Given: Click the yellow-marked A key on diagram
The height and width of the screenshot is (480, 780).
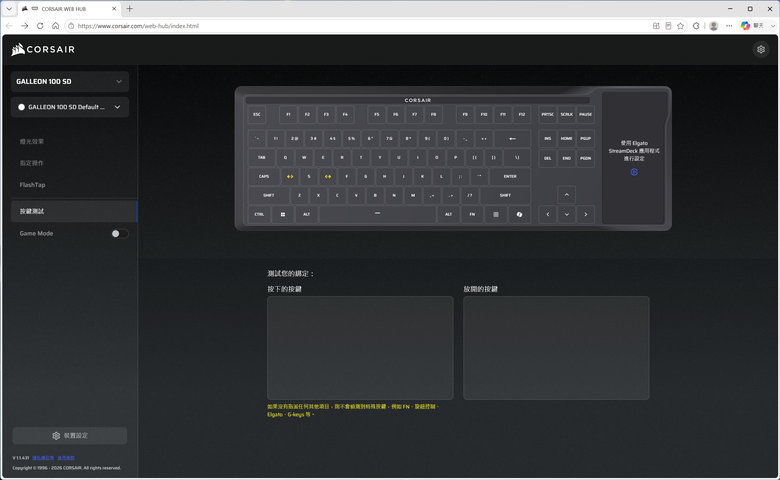Looking at the screenshot, I should (x=290, y=177).
